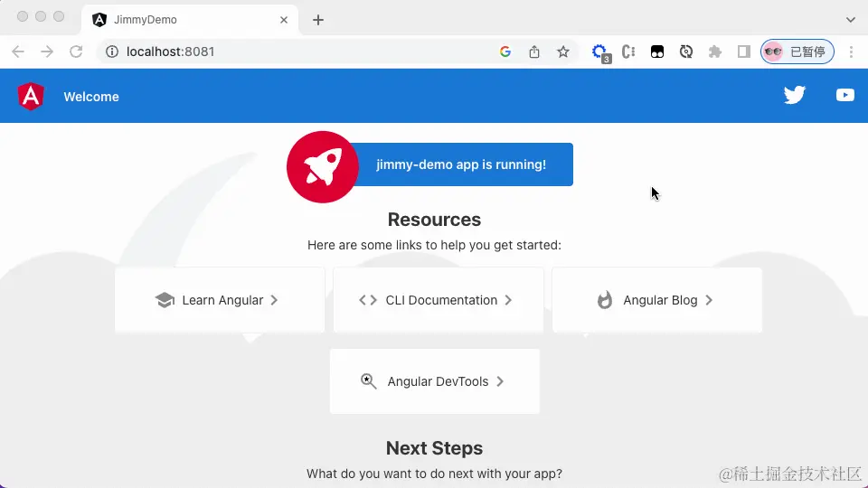Viewport: 868px width, 488px height.
Task: Open the Extensions puzzle piece menu
Action: coord(714,52)
